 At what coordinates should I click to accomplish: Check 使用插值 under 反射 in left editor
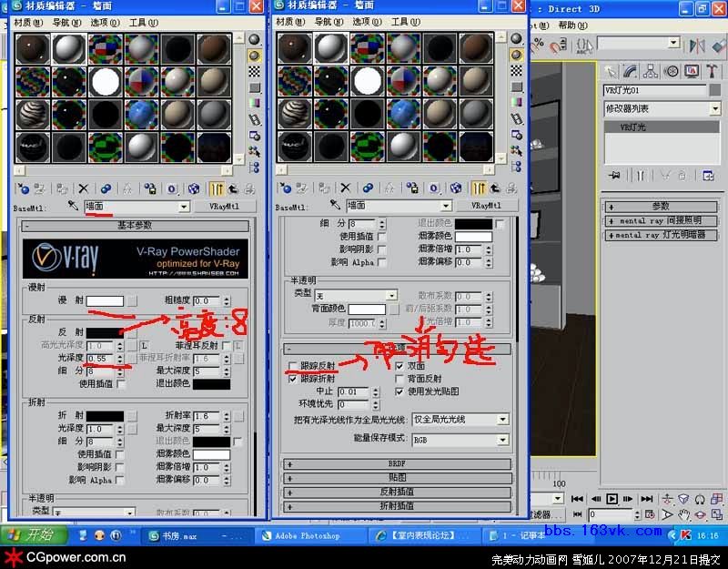coord(121,384)
